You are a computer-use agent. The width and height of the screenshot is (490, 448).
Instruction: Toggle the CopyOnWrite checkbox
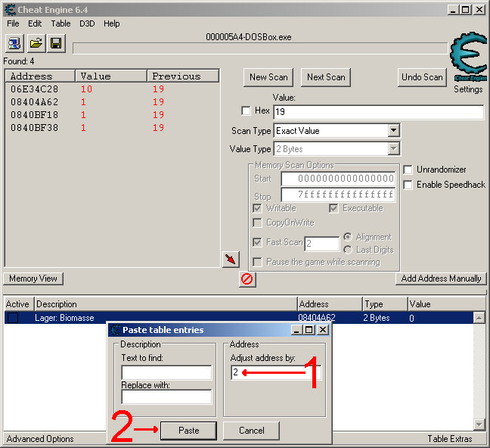257,222
